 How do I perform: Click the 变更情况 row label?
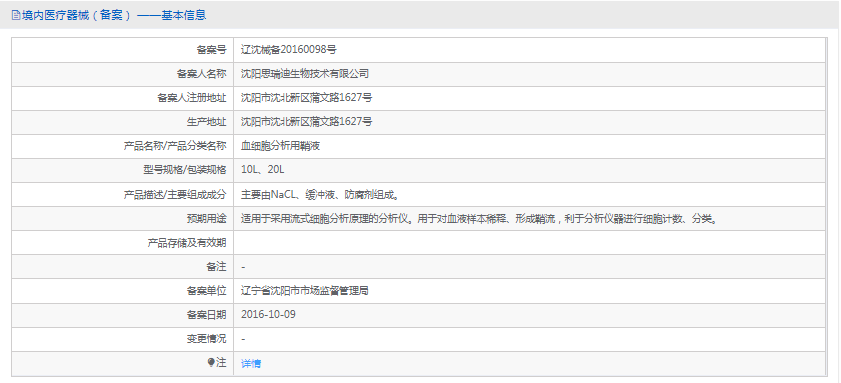click(x=206, y=339)
